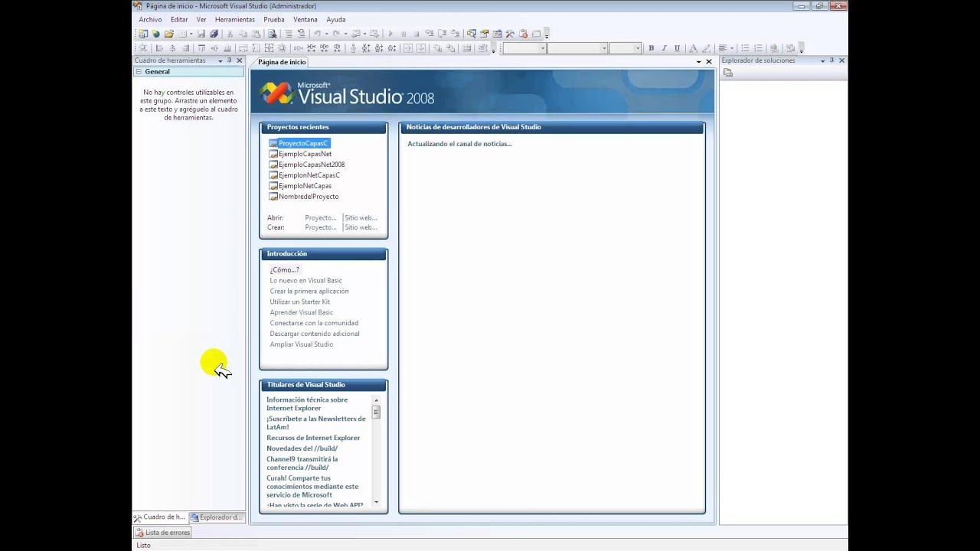The height and width of the screenshot is (551, 980).
Task: Click the Paste clipboard icon
Action: coord(256,34)
